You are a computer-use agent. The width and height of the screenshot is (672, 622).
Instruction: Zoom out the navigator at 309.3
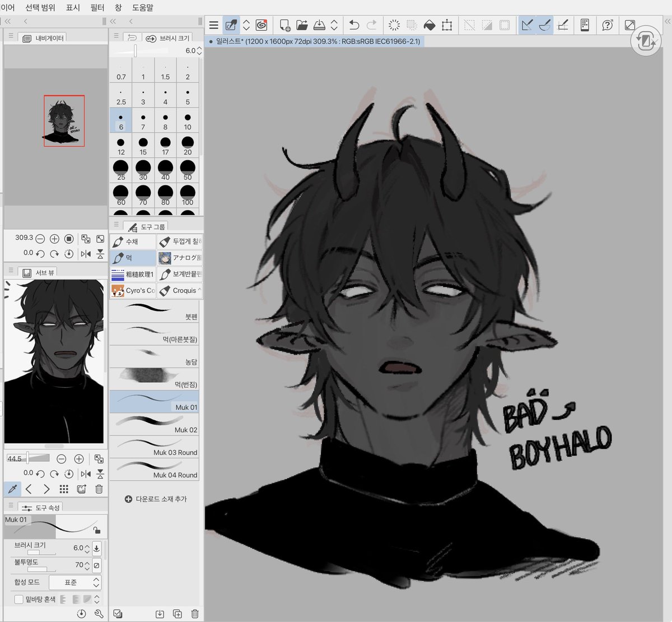(x=40, y=239)
